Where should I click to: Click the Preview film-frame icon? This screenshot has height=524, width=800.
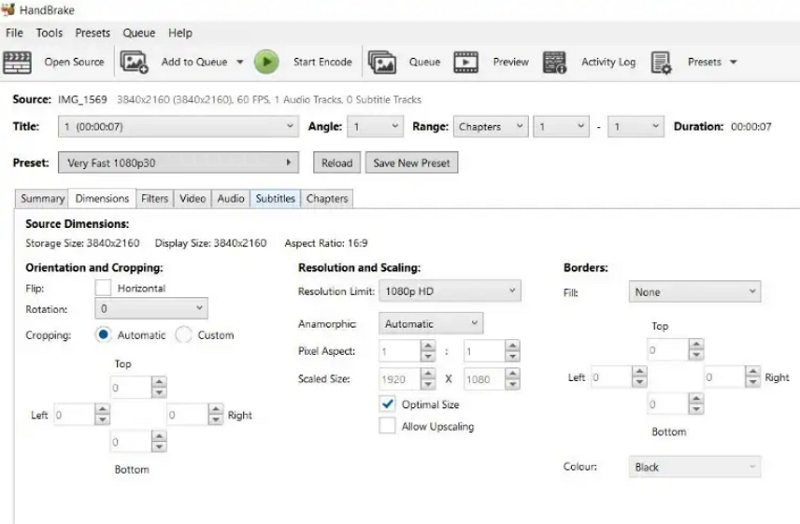[466, 62]
